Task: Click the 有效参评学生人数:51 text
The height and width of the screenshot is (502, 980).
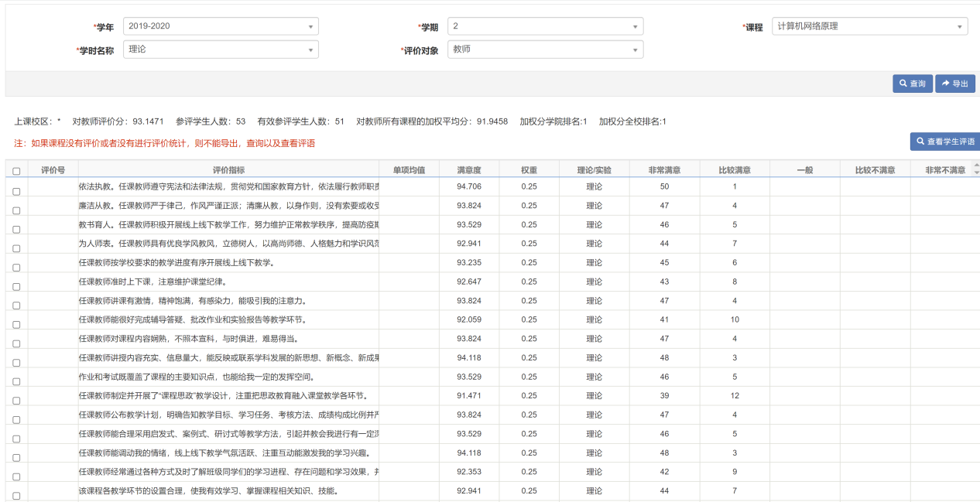Action: (x=301, y=121)
